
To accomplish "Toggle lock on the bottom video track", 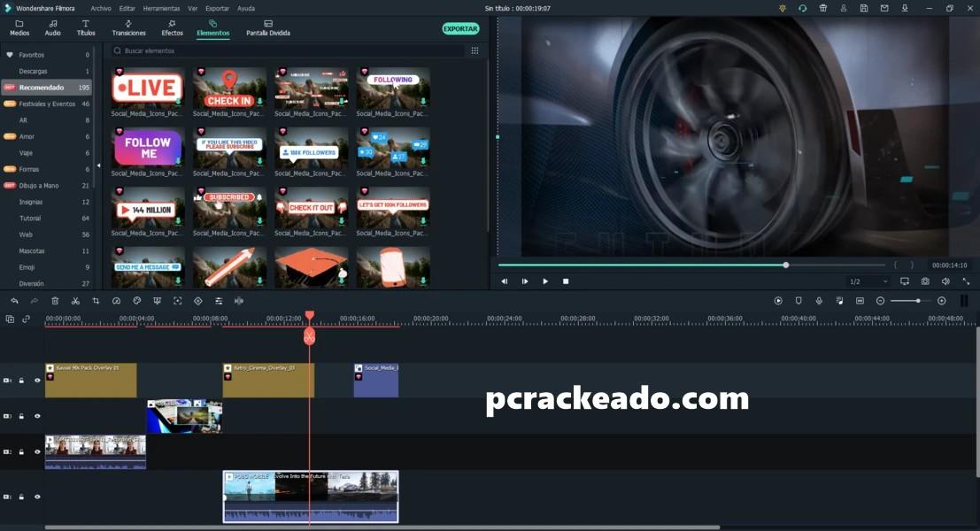I will point(22,497).
